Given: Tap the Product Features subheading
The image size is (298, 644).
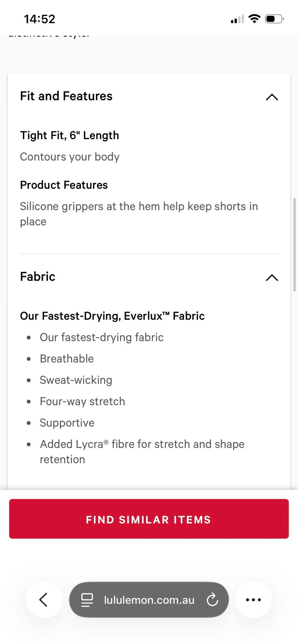Looking at the screenshot, I should click(x=64, y=185).
